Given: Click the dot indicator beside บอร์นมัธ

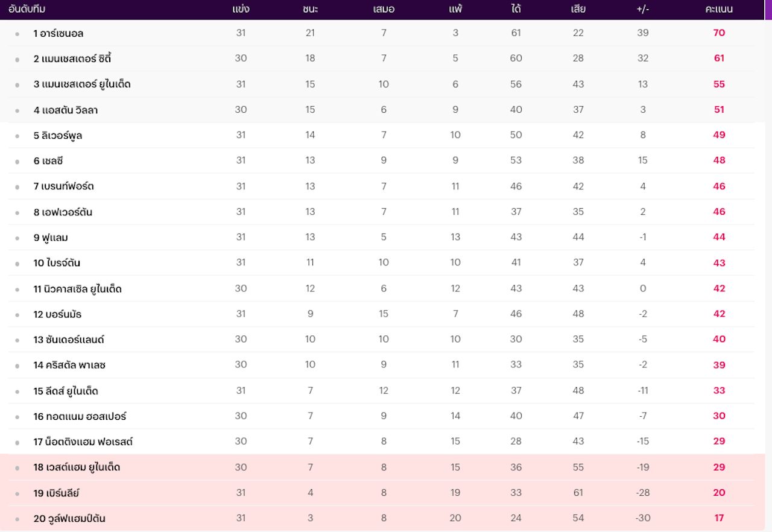Looking at the screenshot, I should coord(17,315).
